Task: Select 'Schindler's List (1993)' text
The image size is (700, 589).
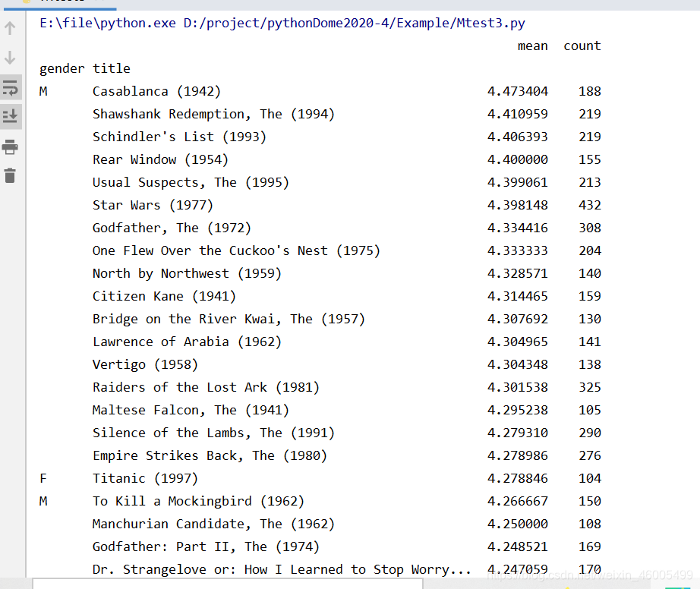Action: point(179,137)
